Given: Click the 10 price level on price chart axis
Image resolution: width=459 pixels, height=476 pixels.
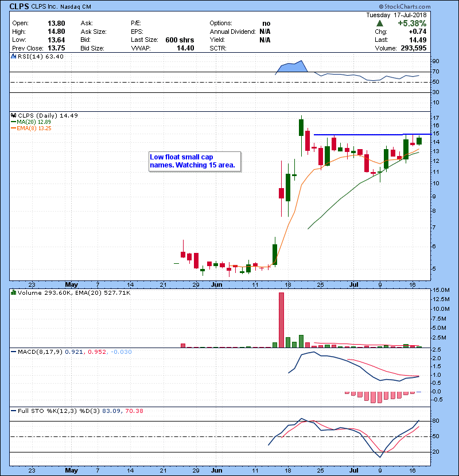Looking at the screenshot, I should (x=435, y=184).
